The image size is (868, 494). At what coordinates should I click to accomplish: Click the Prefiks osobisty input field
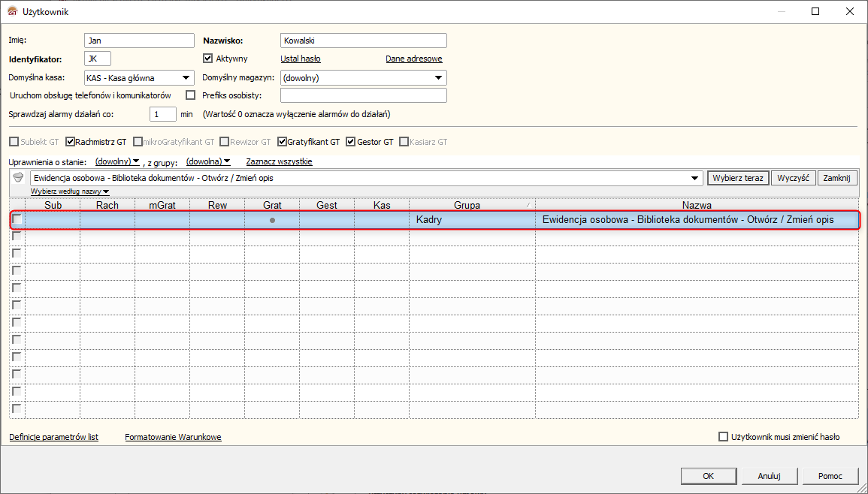pos(364,95)
